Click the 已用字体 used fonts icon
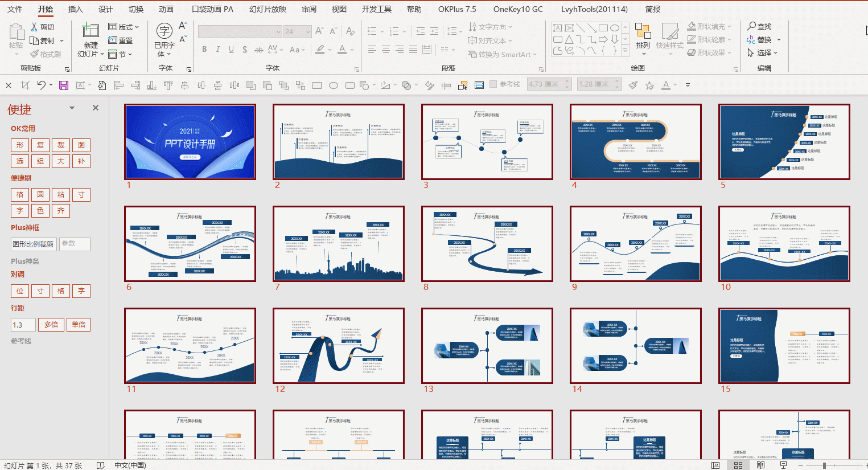 (164, 31)
